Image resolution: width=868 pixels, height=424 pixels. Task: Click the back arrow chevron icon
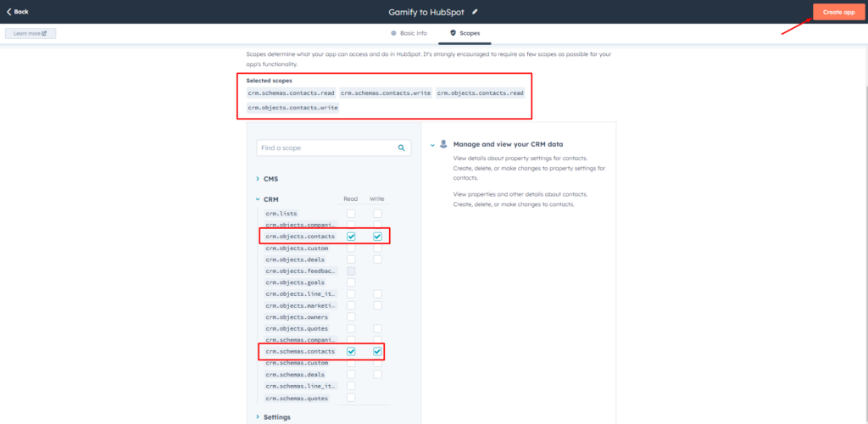(x=8, y=12)
